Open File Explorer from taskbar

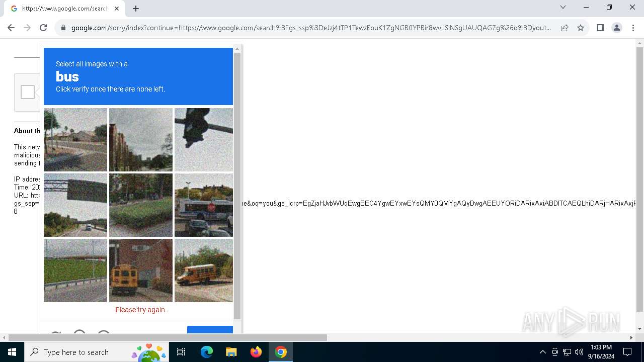pos(231,352)
